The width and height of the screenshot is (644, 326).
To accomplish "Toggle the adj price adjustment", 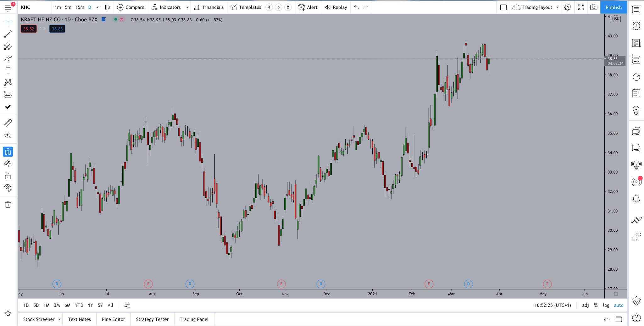I will [x=586, y=305].
